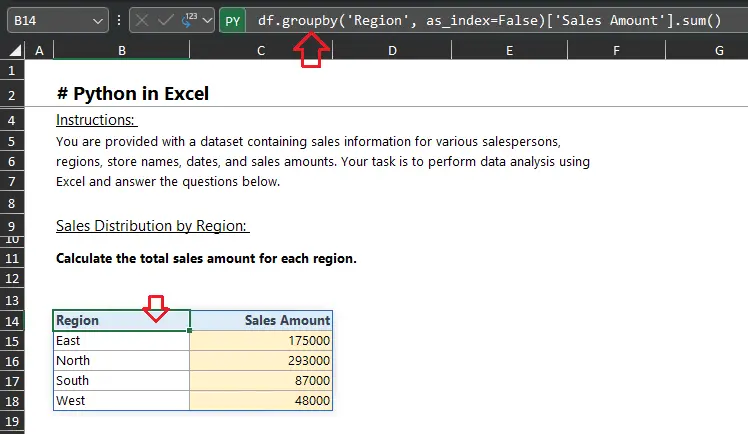This screenshot has height=434, width=748.
Task: Open the Python output type dropdown arrow
Action: (x=207, y=20)
